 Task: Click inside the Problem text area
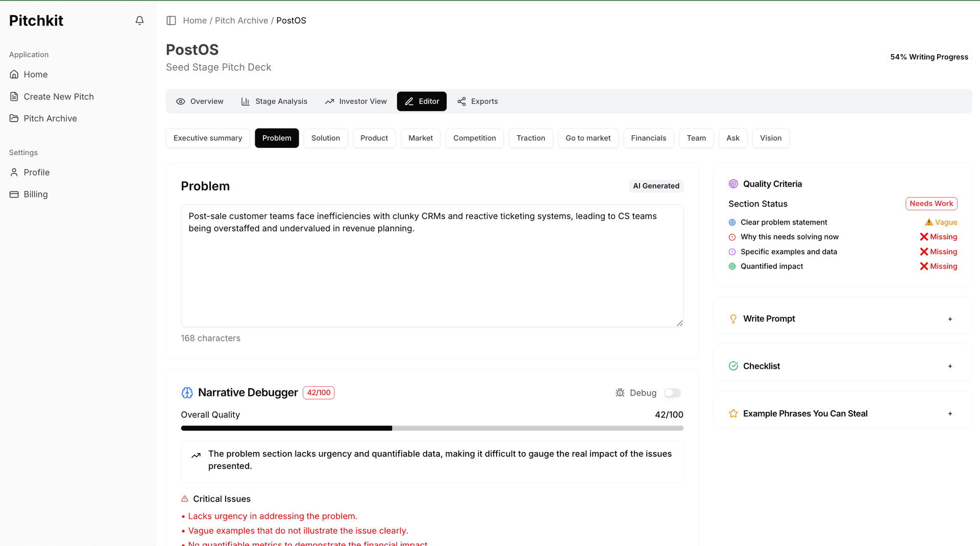tap(432, 265)
